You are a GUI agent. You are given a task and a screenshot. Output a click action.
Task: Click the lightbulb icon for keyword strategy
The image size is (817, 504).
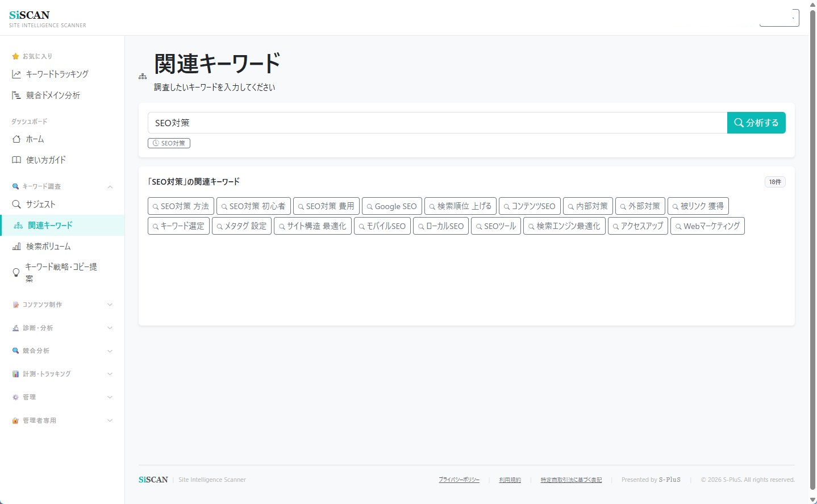coord(16,273)
